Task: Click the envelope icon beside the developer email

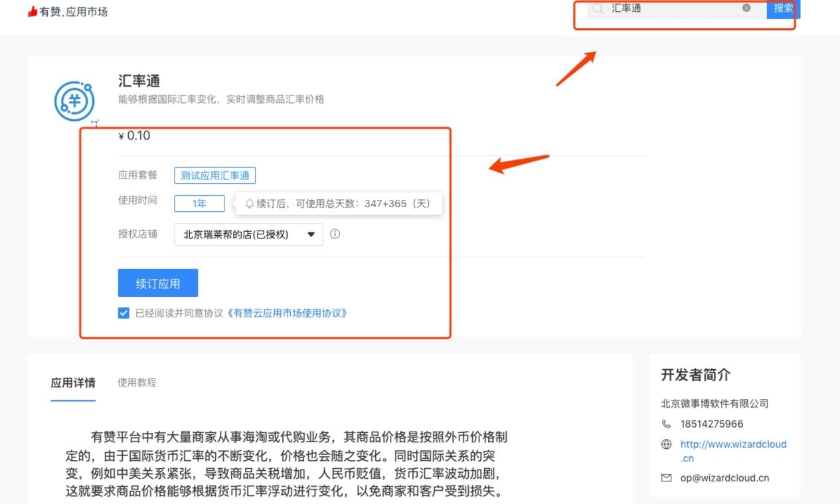Action: 667,477
